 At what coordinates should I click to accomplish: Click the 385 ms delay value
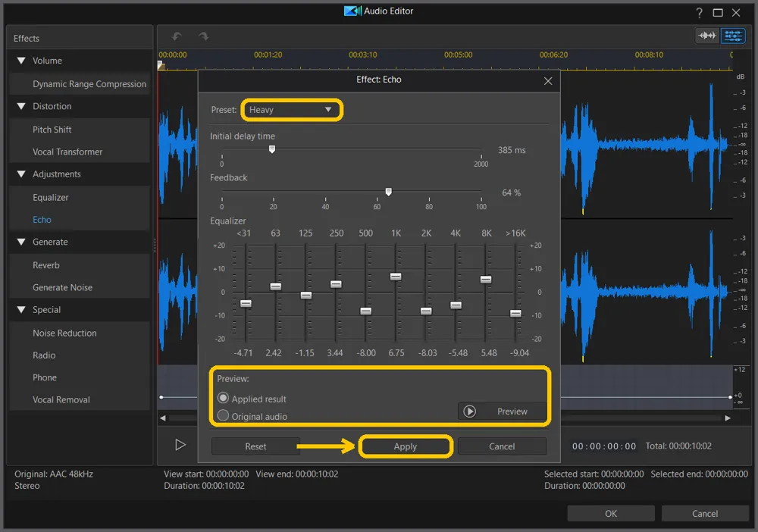click(x=512, y=150)
